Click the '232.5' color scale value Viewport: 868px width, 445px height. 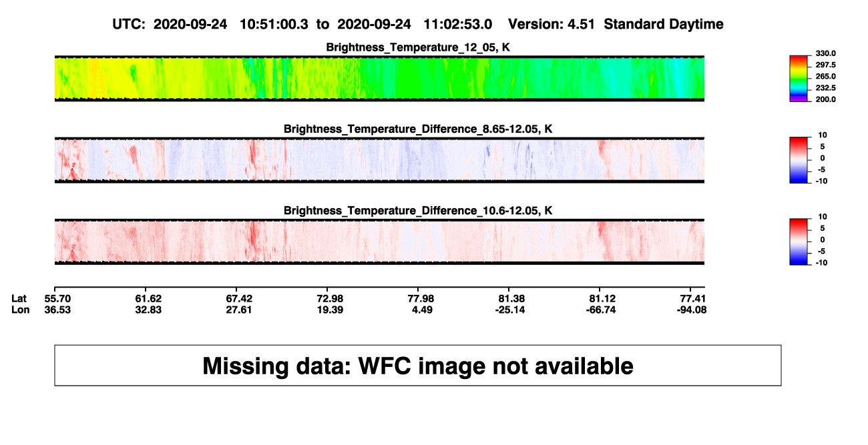tap(826, 88)
